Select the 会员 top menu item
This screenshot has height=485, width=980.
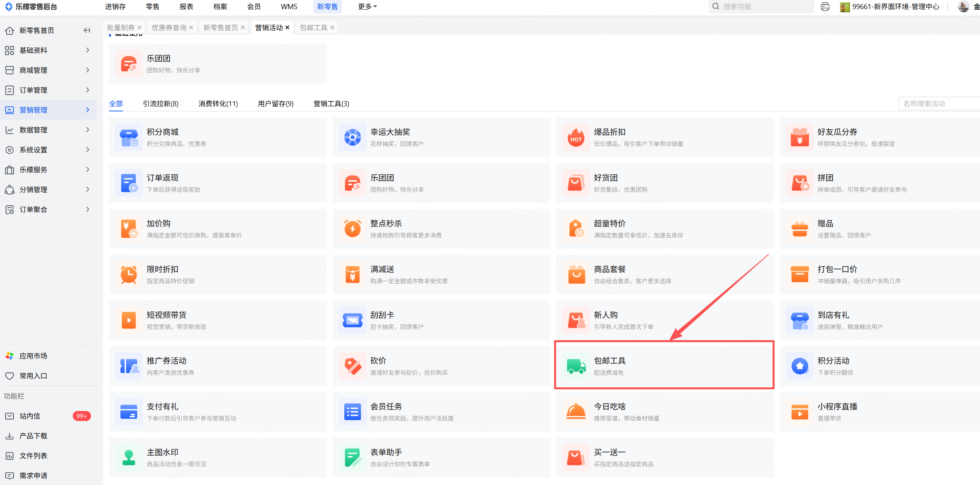[254, 7]
